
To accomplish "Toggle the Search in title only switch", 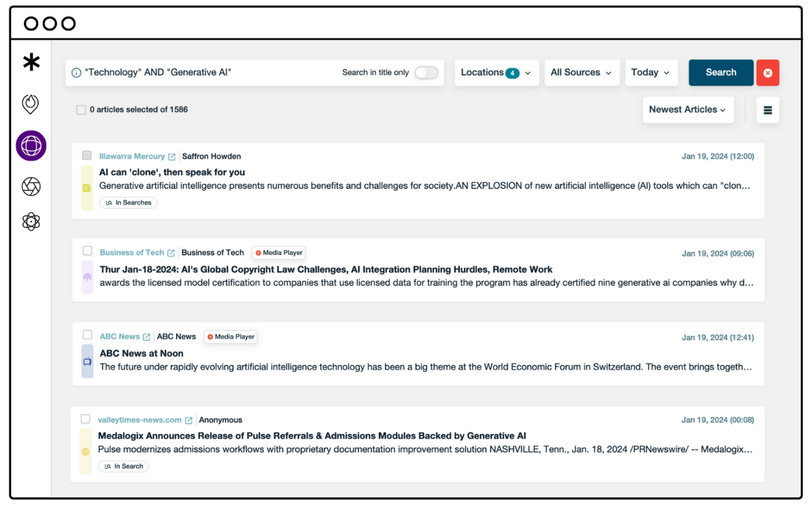I will tap(426, 73).
